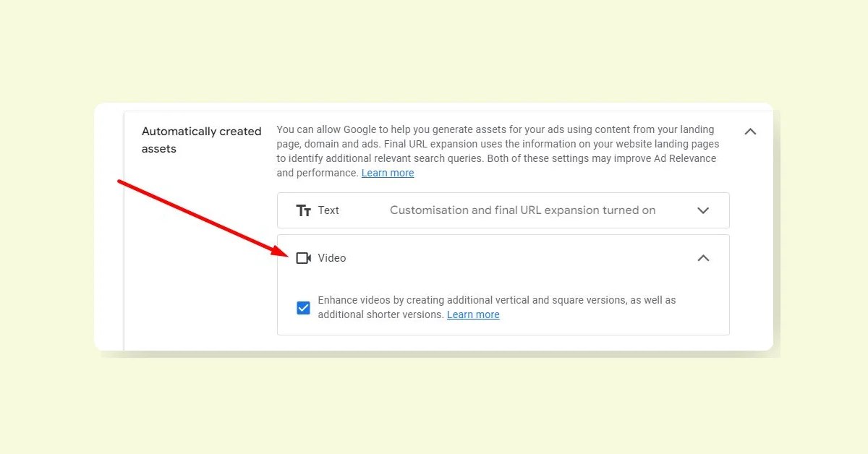Click the Text formatting Tt icon
Image resolution: width=868 pixels, height=454 pixels.
click(x=303, y=210)
